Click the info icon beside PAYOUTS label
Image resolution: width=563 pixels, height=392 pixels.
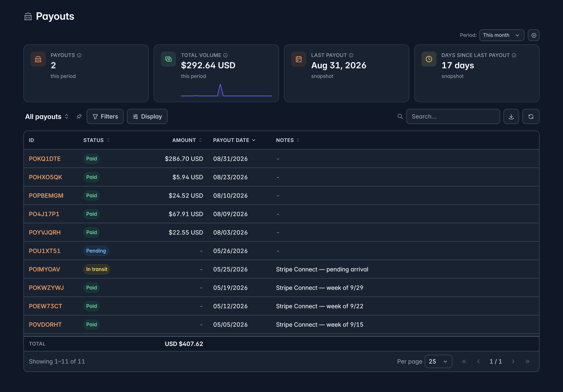click(79, 55)
